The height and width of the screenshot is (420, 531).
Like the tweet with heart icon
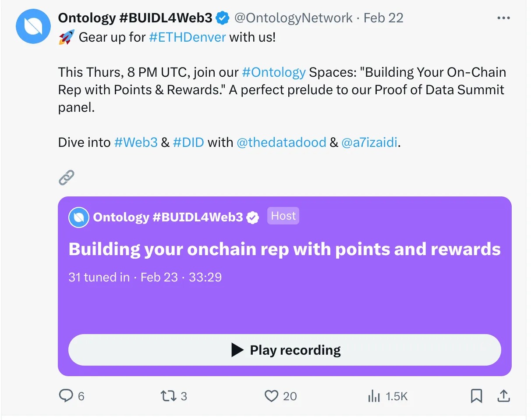tap(272, 396)
